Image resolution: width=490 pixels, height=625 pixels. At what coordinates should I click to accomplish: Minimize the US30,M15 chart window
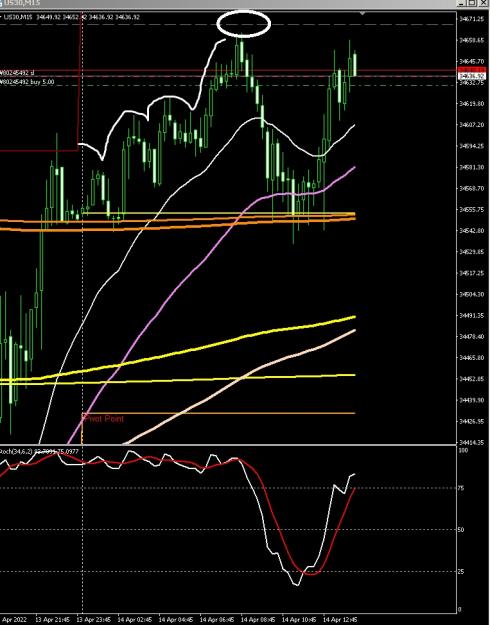[462, 3]
